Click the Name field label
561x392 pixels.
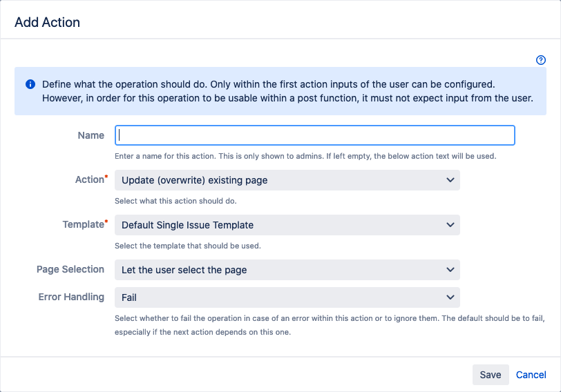click(91, 135)
